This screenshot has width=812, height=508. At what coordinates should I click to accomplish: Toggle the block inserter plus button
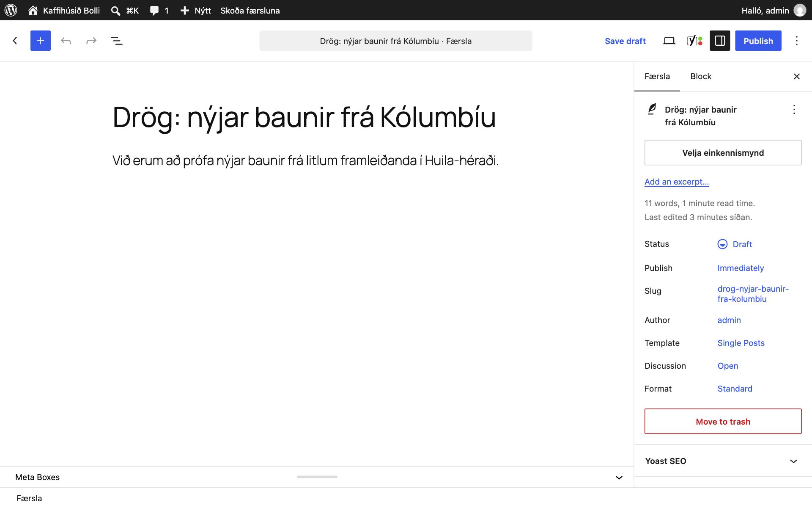point(41,41)
